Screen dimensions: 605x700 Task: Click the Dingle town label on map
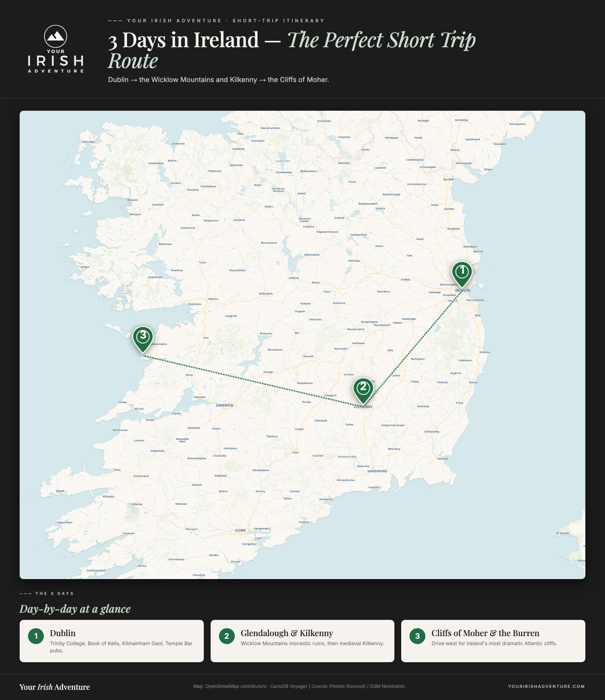point(60,491)
